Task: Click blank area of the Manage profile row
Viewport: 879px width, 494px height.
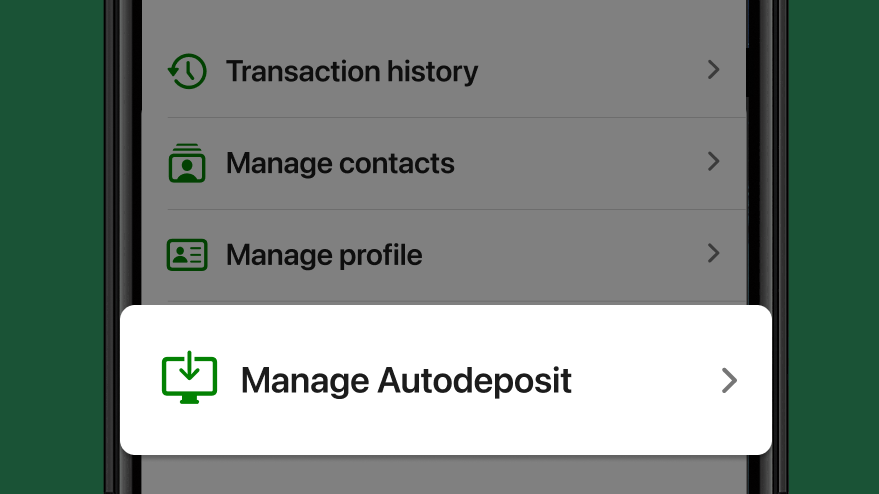Action: point(561,255)
